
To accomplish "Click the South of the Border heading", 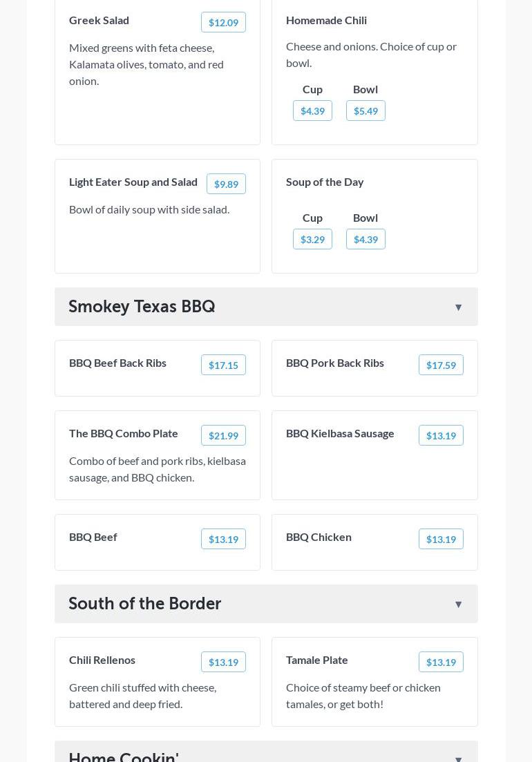I will tap(145, 604).
